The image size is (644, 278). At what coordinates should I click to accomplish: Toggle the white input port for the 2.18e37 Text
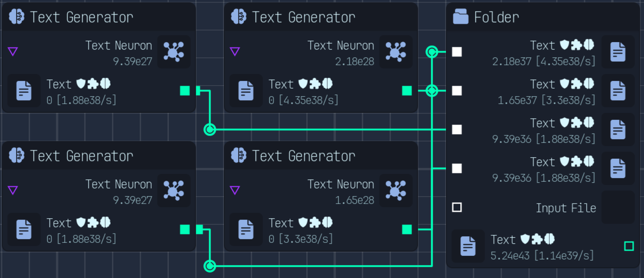click(x=457, y=52)
